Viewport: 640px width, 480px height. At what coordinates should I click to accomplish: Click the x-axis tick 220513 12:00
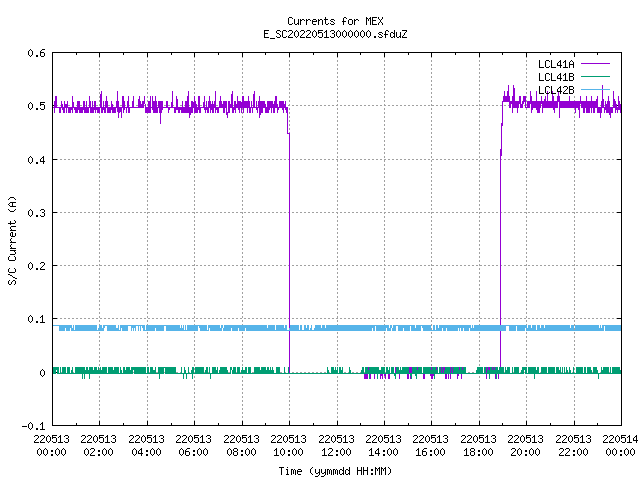[336, 445]
